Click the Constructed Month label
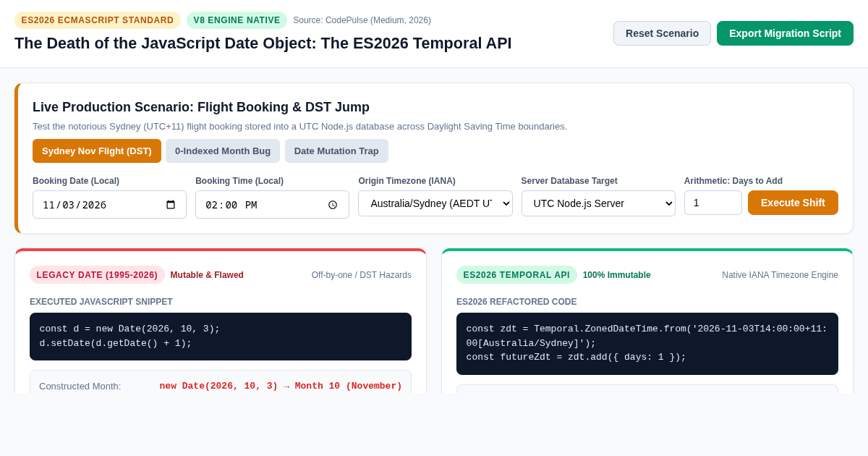The image size is (868, 456). (x=80, y=387)
